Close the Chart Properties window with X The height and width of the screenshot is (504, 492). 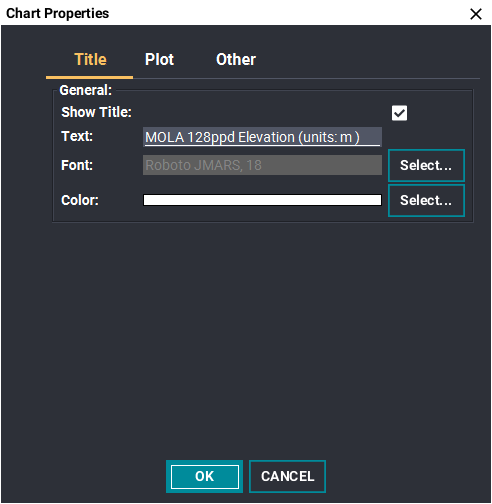tap(476, 14)
